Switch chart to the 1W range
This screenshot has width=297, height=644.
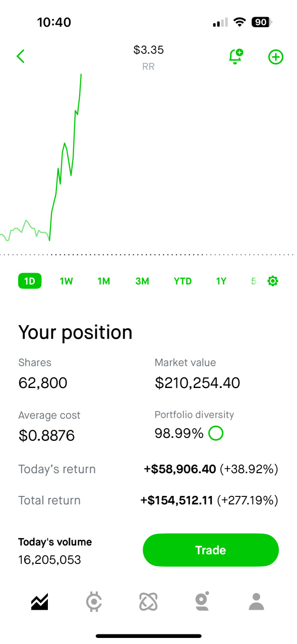pyautogui.click(x=66, y=281)
